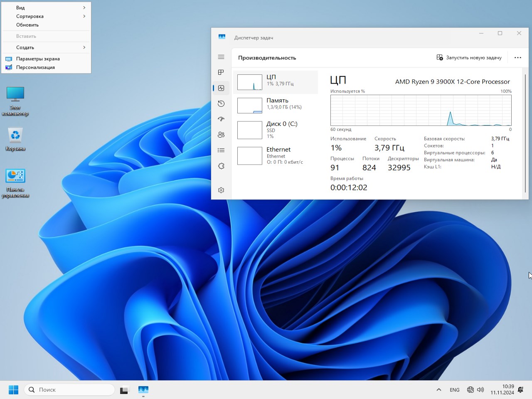Open the taskbar clock and date
The image size is (532, 399).
[x=502, y=389]
